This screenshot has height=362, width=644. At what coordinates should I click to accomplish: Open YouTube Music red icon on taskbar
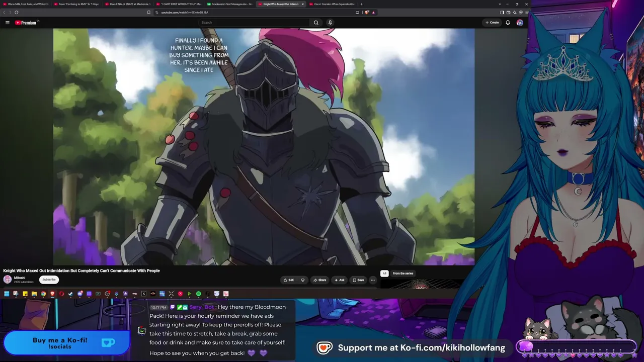(180, 294)
